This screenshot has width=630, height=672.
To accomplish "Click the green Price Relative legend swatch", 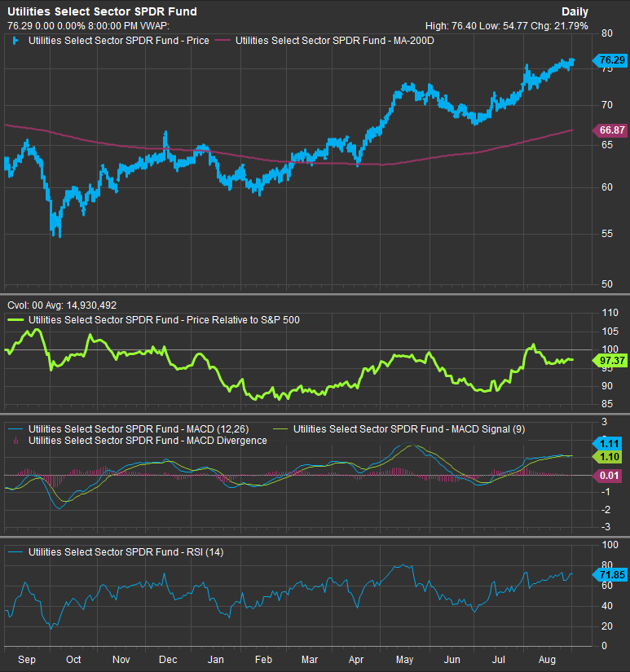I will point(15,320).
